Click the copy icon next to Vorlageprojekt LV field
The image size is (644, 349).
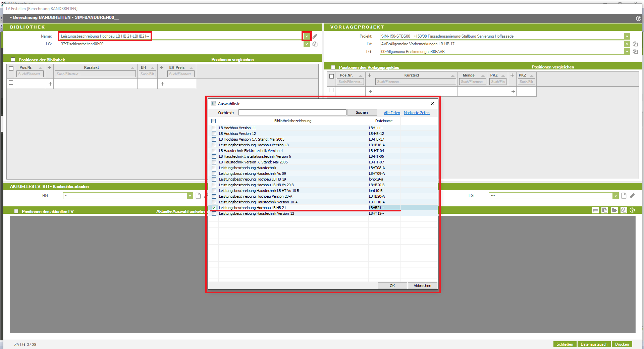(x=635, y=44)
